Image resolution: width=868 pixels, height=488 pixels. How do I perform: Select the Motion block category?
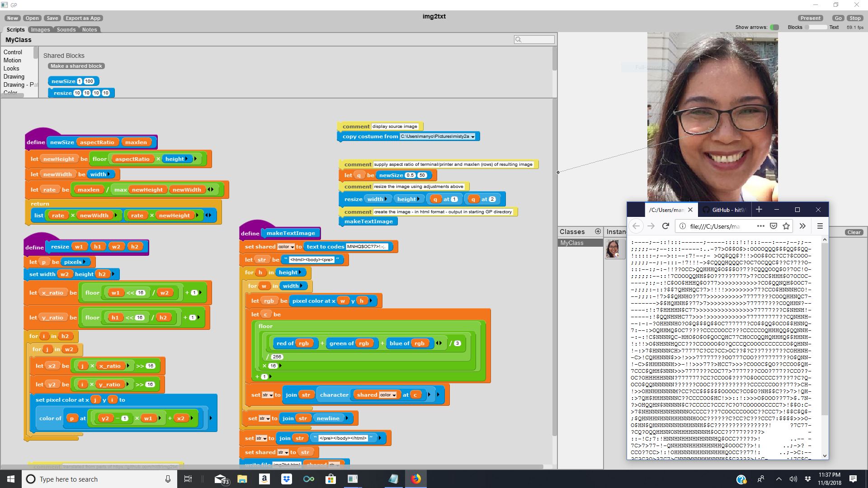click(12, 60)
